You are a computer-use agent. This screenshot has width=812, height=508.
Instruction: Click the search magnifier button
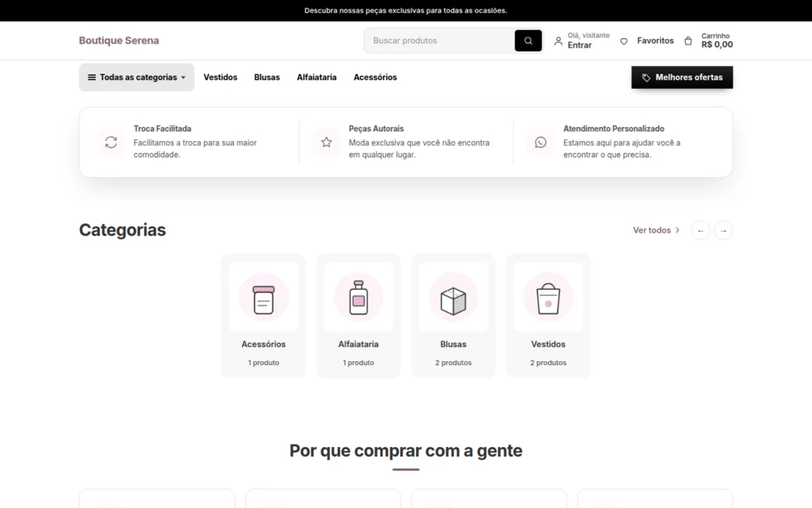tap(527, 40)
